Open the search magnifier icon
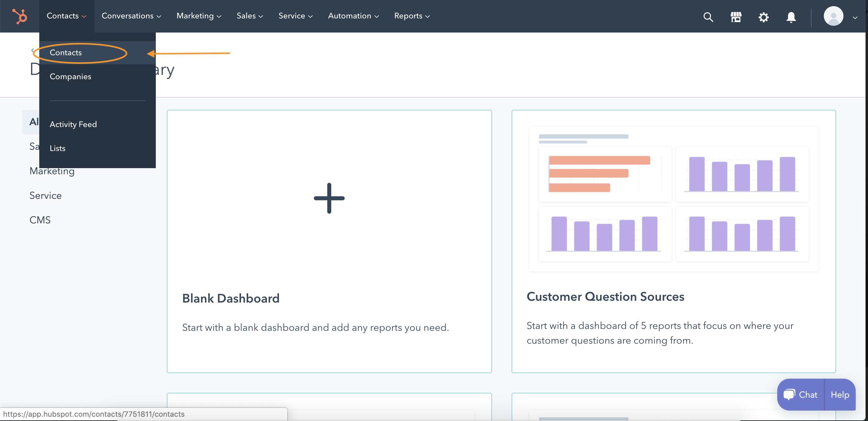Viewport: 868px width, 421px height. pos(708,17)
